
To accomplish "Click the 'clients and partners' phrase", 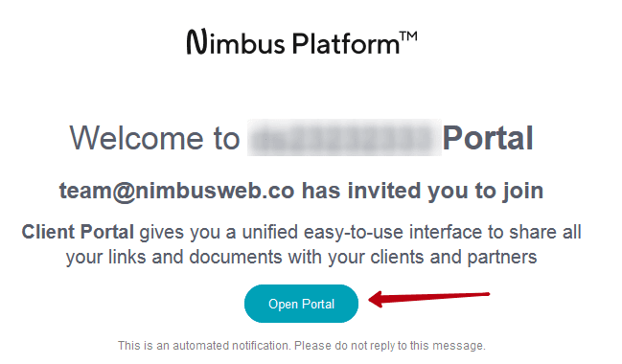I will coord(453,257).
